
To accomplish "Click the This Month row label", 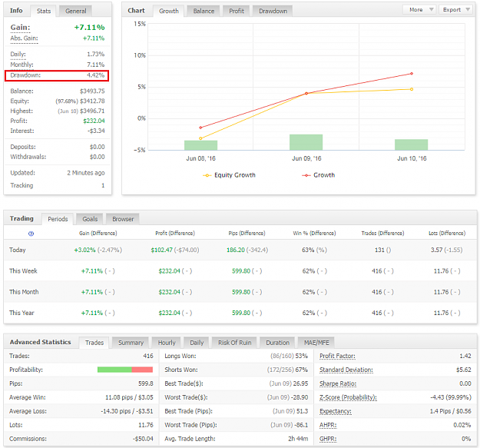I will 24,292.
